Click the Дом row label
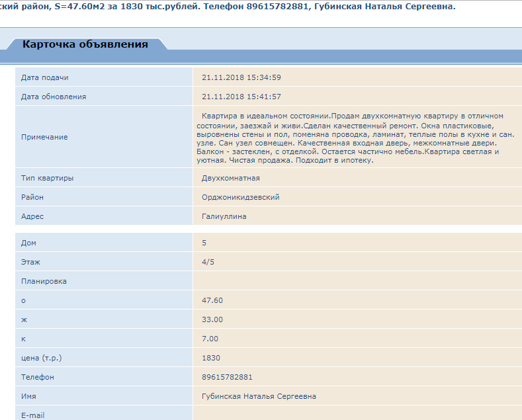 28,243
